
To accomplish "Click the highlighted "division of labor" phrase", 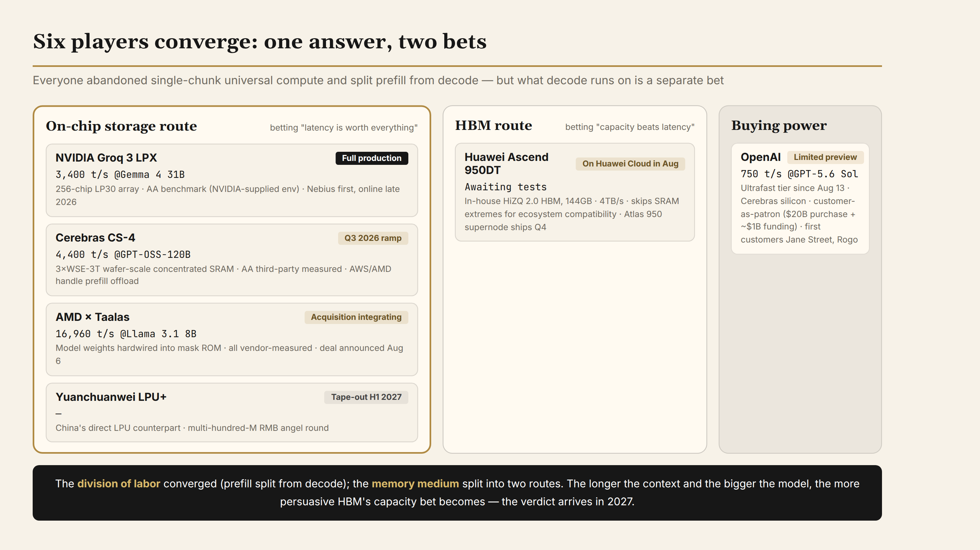I will tap(119, 484).
